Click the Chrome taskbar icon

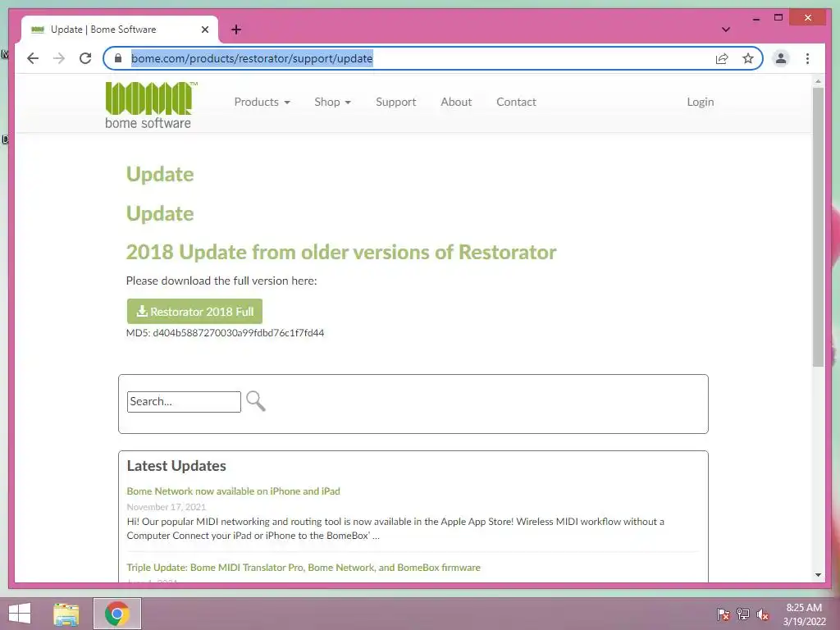117,614
